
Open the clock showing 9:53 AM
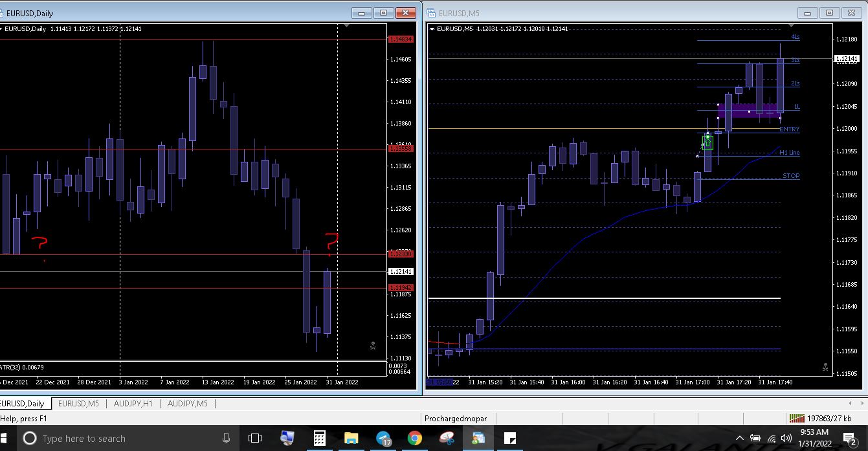click(x=814, y=438)
